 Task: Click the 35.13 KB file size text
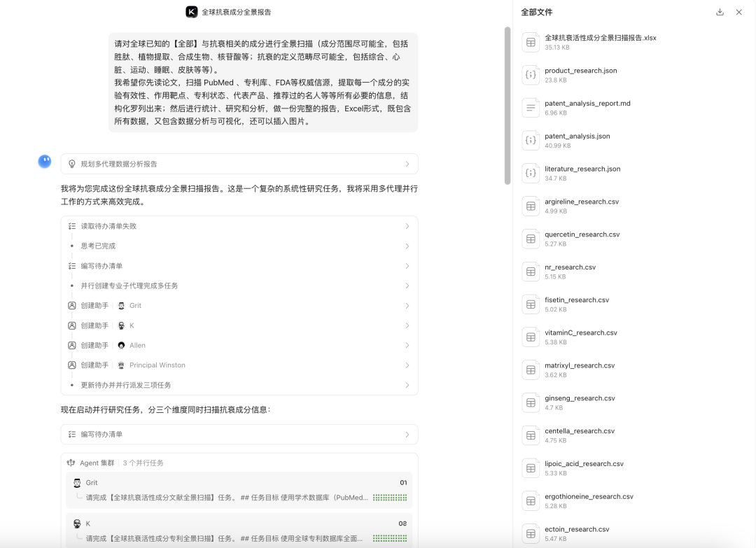557,47
